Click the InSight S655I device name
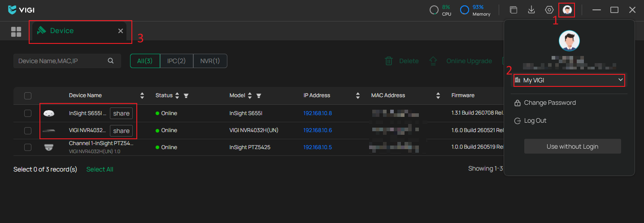The width and height of the screenshot is (644, 223). (87, 113)
